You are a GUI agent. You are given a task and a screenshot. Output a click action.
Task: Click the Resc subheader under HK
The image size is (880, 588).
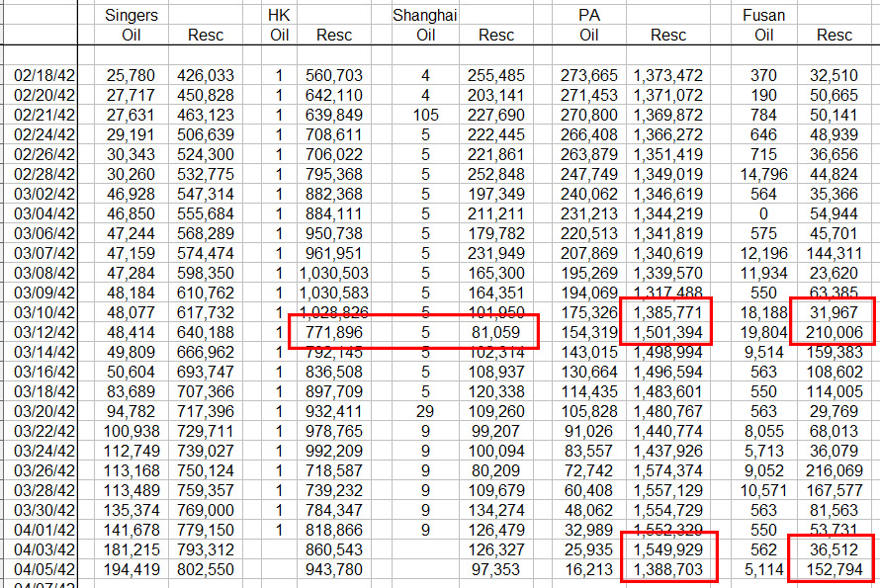[x=334, y=35]
